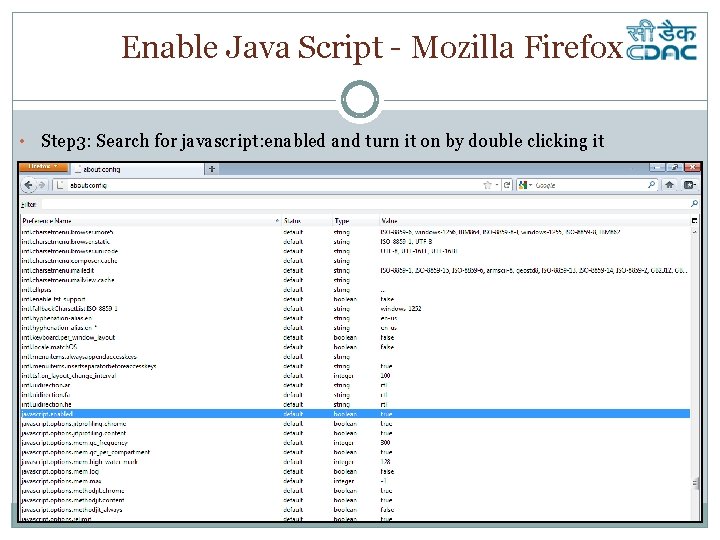Go back using the Firefox back arrow
Image resolution: width=720 pixels, height=540 pixels.
tap(28, 185)
